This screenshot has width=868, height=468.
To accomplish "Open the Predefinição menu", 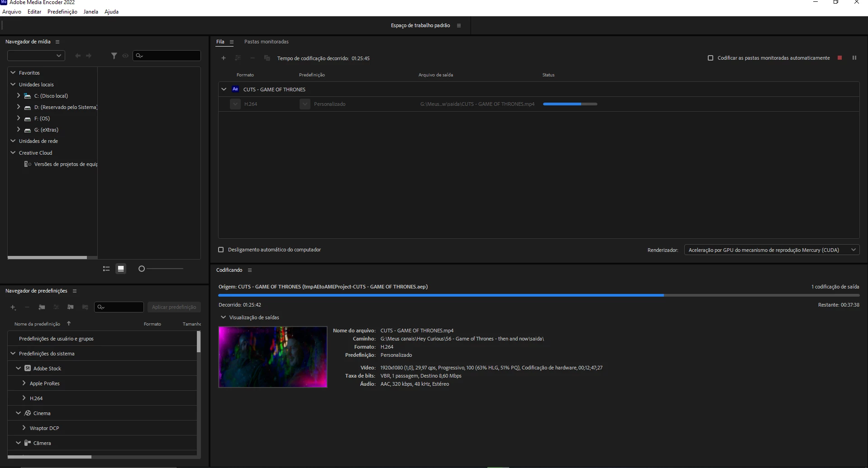I will click(62, 12).
